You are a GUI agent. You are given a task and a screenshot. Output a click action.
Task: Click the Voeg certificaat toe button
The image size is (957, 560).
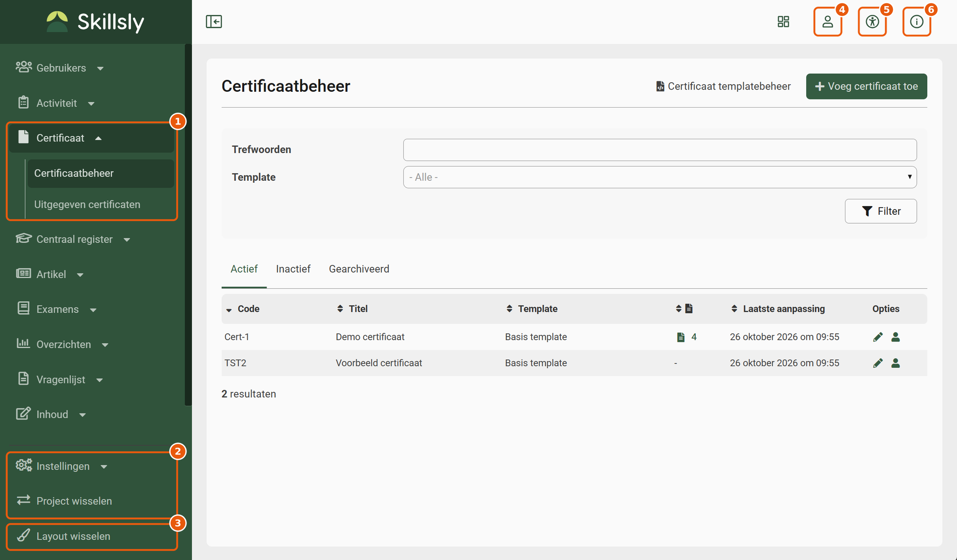coord(867,87)
